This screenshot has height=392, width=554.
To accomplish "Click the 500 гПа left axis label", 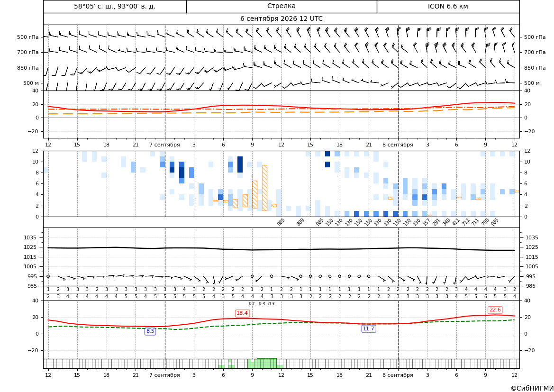I will click(x=28, y=37).
